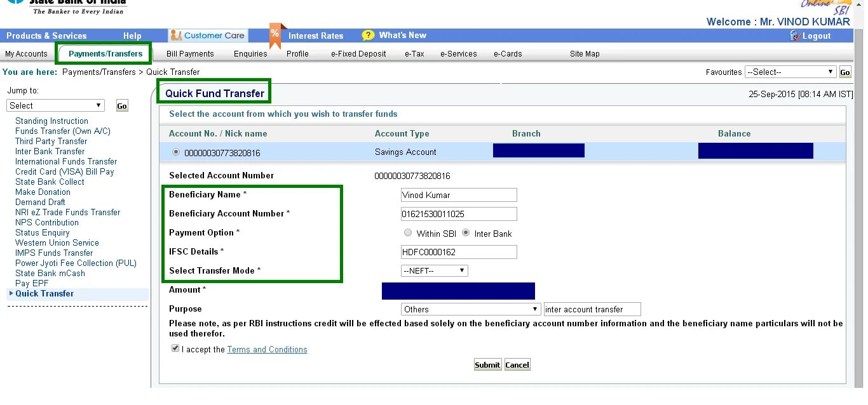Open the Favourites dropdown
This screenshot has height=405, width=868.
790,72
